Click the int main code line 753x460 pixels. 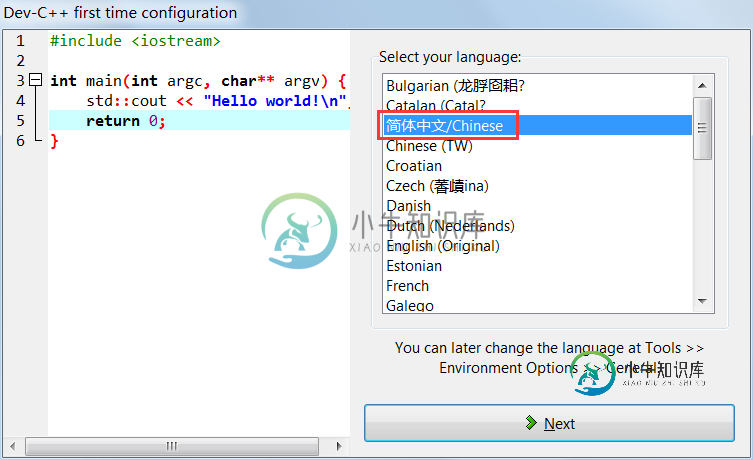pos(198,81)
